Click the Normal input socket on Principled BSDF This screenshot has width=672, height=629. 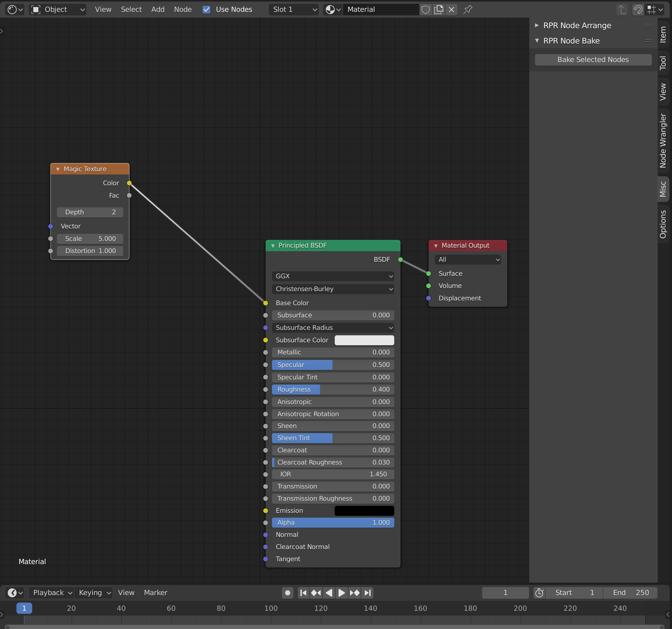[266, 535]
